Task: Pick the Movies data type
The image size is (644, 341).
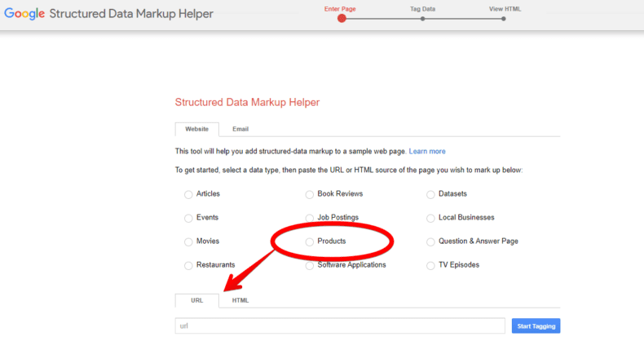Action: [x=188, y=242]
